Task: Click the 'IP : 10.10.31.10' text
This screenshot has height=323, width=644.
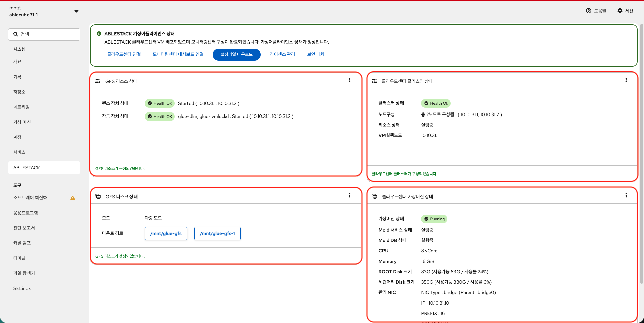Action: point(435,303)
